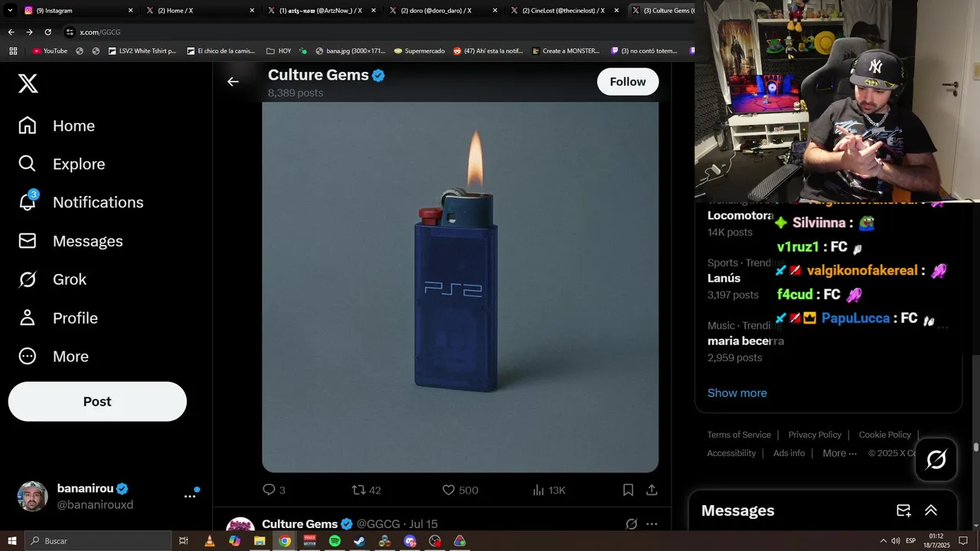Click the Buscar taskbar search box

click(x=99, y=541)
